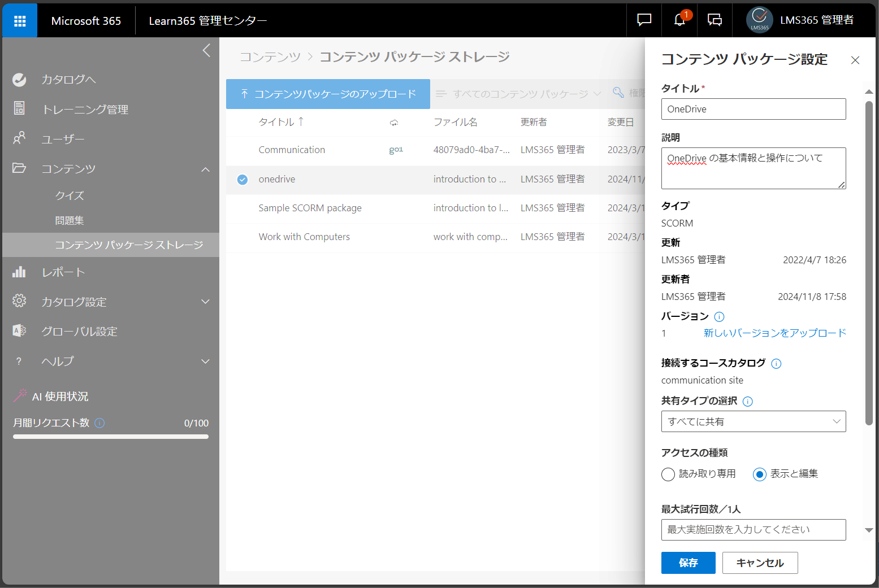This screenshot has height=588, width=879.
Task: Close the コンテンツ パッケージ設定 panel
Action: pos(855,60)
